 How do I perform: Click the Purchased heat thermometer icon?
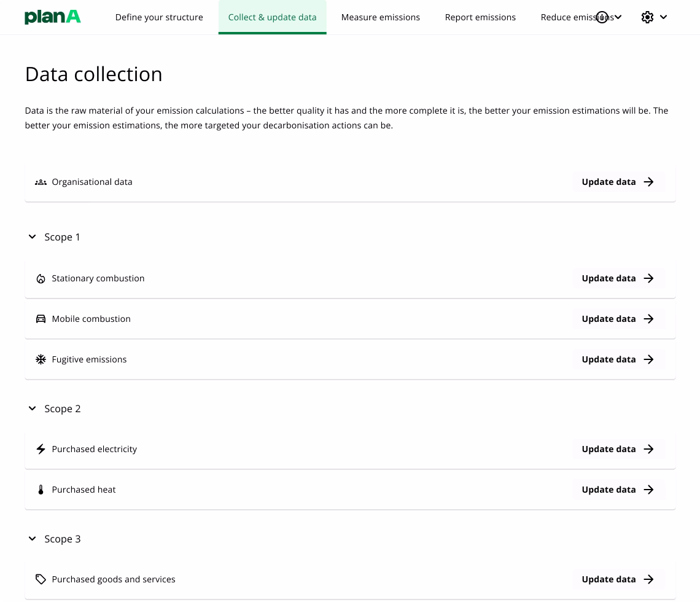click(x=41, y=490)
